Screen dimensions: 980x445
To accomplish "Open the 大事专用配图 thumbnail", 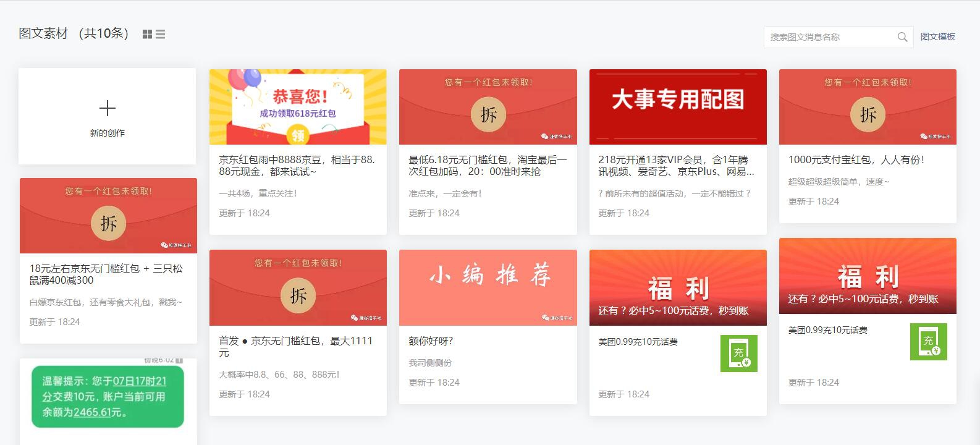I will [x=678, y=107].
